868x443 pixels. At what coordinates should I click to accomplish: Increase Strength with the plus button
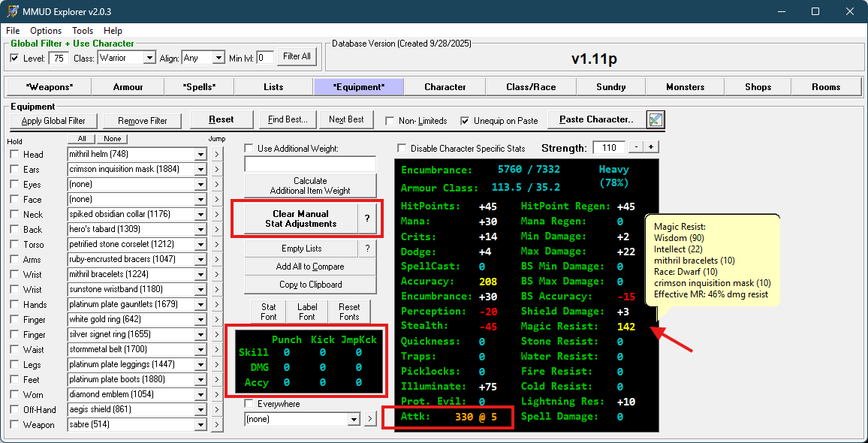[651, 148]
